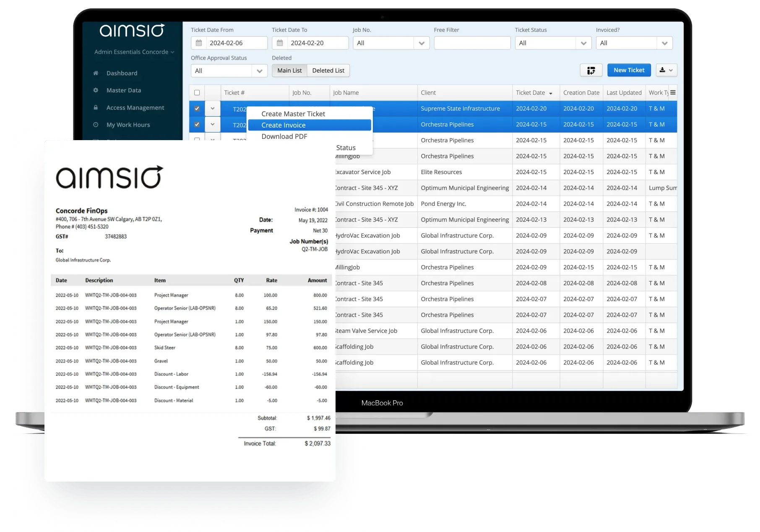Open the Ticket Date From calendar icon
This screenshot has height=532, width=760.
[x=198, y=42]
